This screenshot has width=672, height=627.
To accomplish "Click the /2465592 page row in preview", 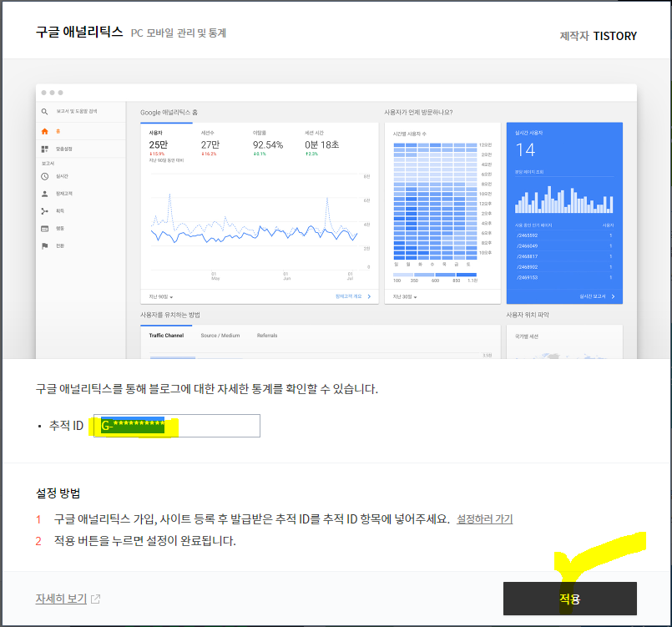I will [x=564, y=235].
